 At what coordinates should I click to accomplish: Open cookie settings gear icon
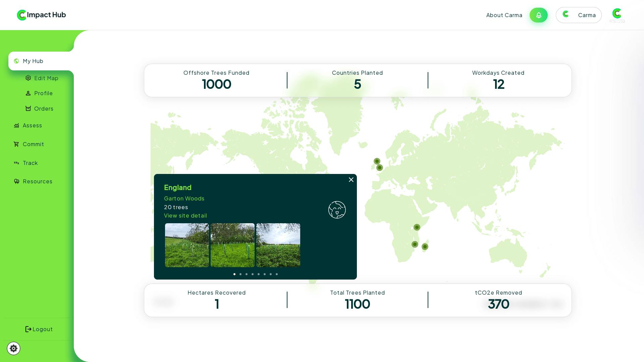(x=13, y=349)
